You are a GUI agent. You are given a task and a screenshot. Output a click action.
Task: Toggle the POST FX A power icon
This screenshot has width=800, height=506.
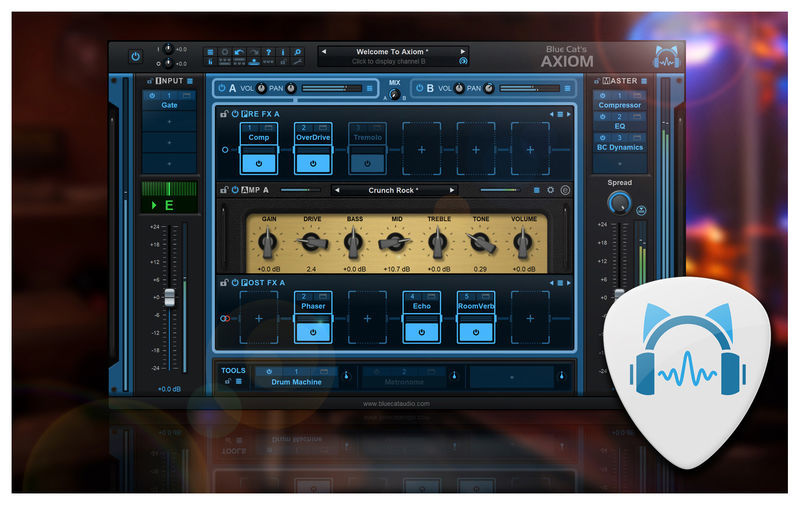[x=235, y=283]
